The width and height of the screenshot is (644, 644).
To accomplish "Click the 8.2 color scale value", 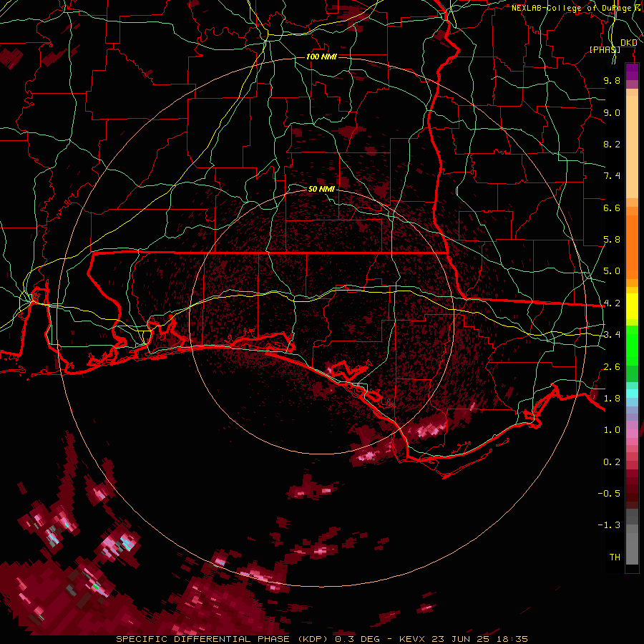I will (612, 144).
